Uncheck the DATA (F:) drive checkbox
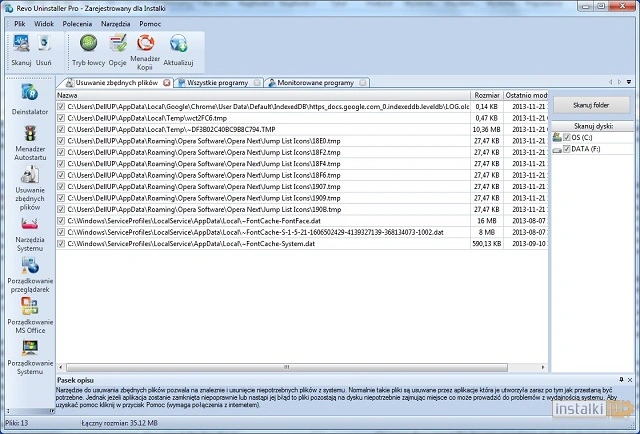This screenshot has height=434, width=640. pyautogui.click(x=565, y=149)
